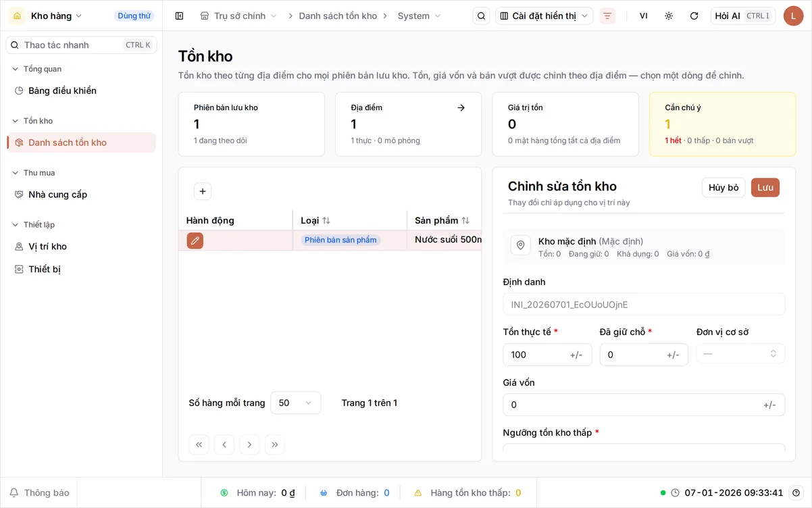The image size is (812, 508).
Task: Click the Hủy bỏ cancel button
Action: 724,187
